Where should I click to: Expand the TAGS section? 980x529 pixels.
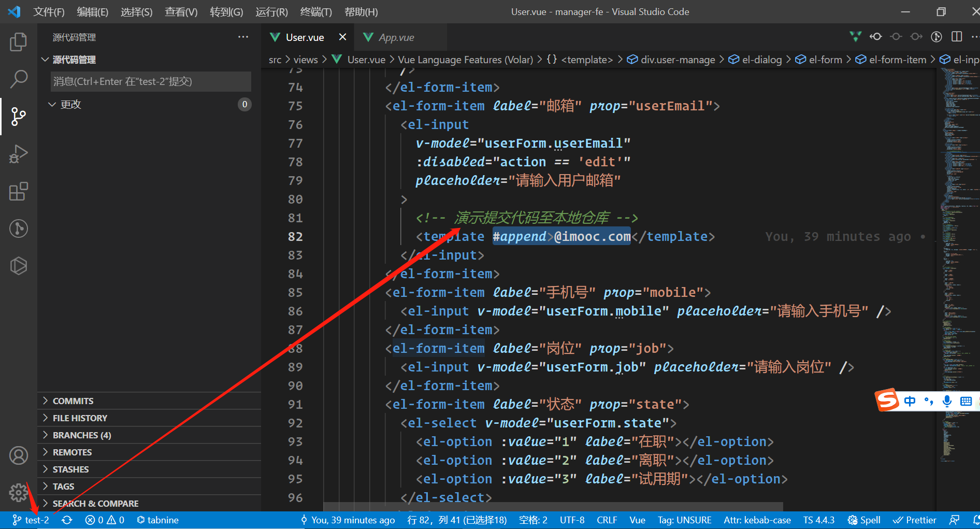[150, 487]
